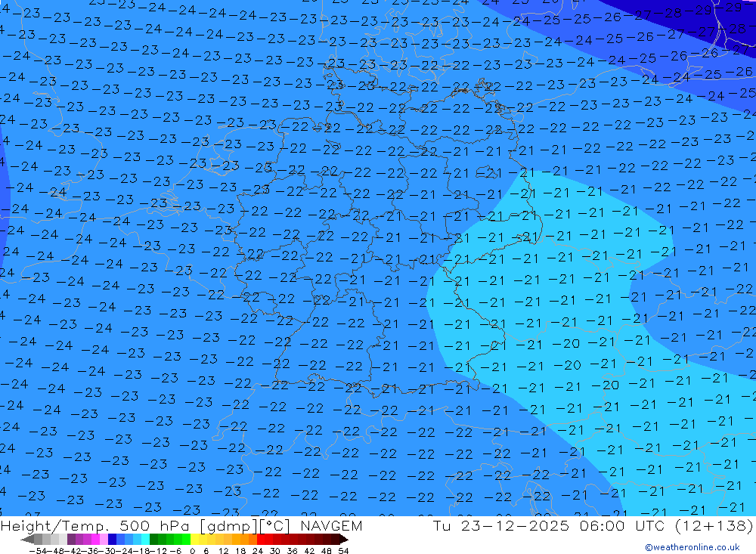756x554 pixels.
Task: Click the '(12+138)' forecast offset text
Action: [714, 526]
